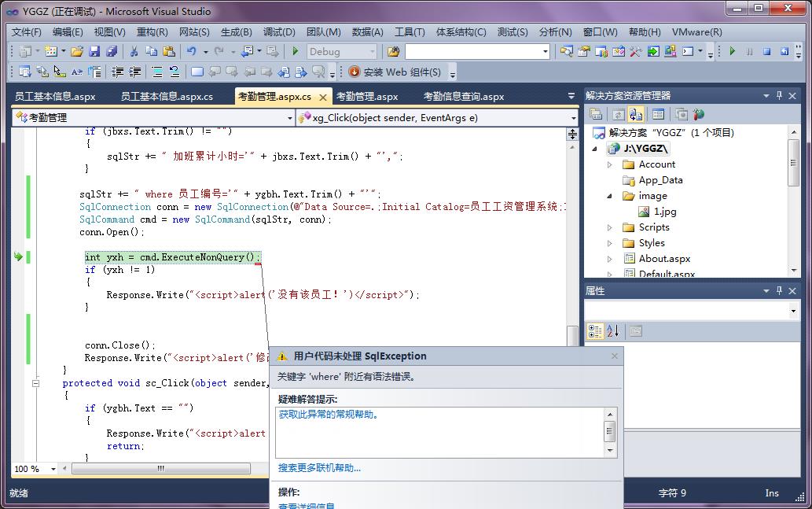Click the Save All icon
The width and height of the screenshot is (812, 509).
112,51
